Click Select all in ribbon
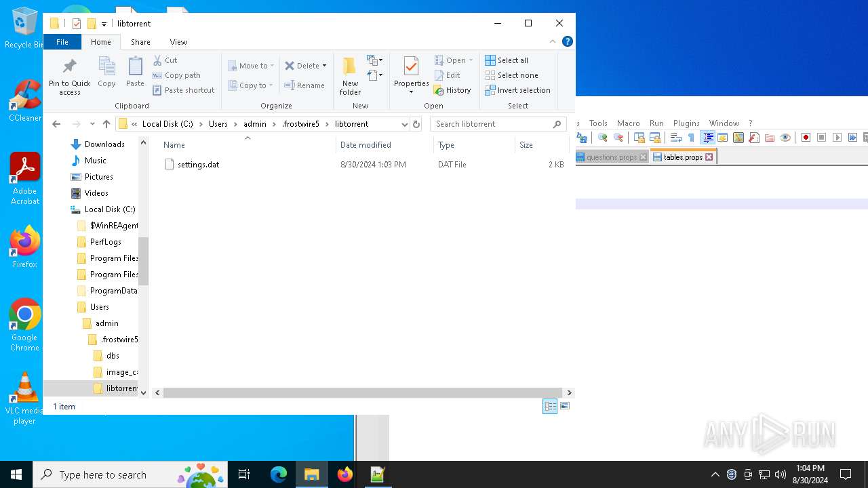 [507, 60]
